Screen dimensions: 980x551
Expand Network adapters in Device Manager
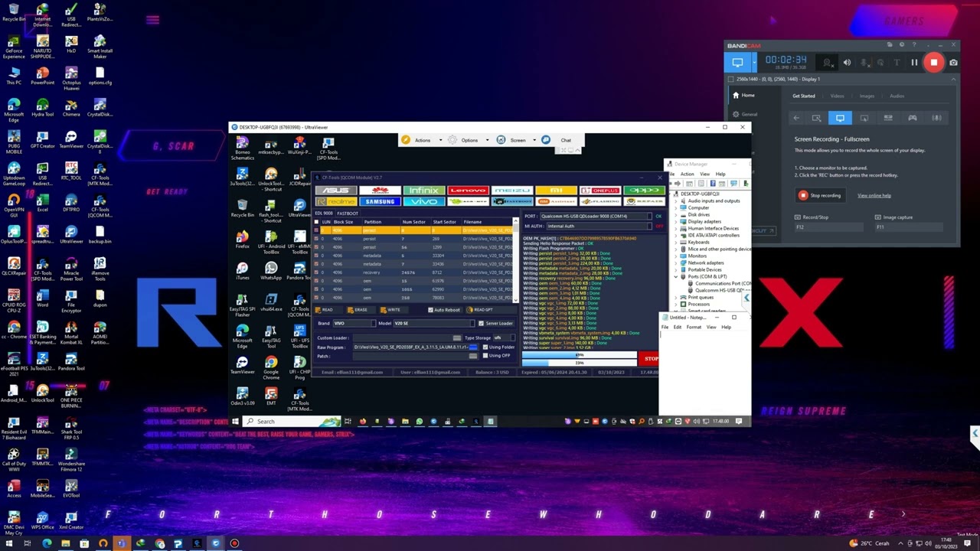(678, 262)
